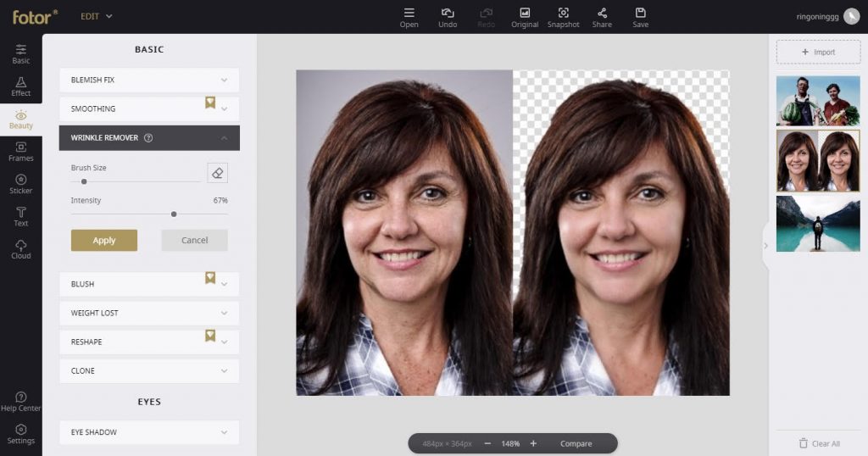
Task: Click the premium badge on BLUSH
Action: click(210, 277)
